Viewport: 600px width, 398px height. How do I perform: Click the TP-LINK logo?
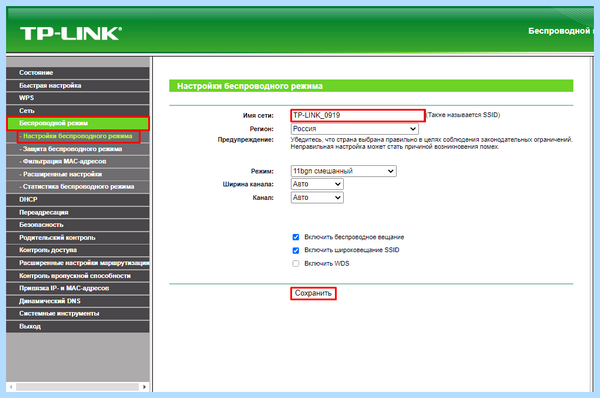[71, 34]
